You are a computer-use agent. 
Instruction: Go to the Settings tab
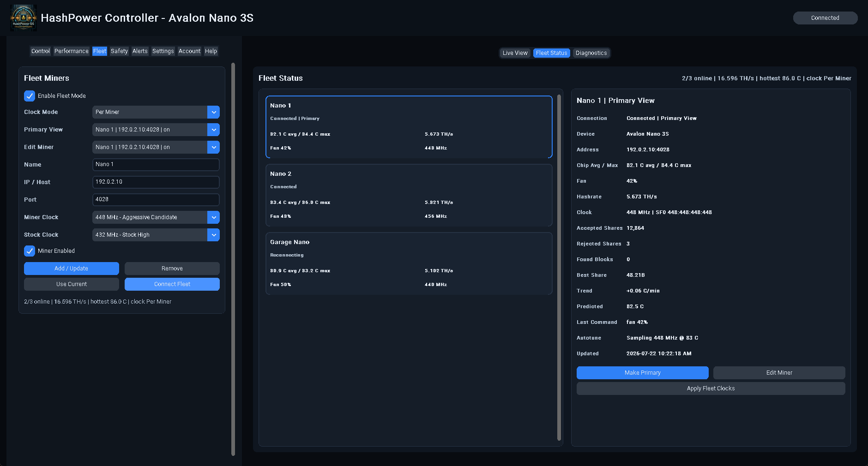pyautogui.click(x=163, y=51)
